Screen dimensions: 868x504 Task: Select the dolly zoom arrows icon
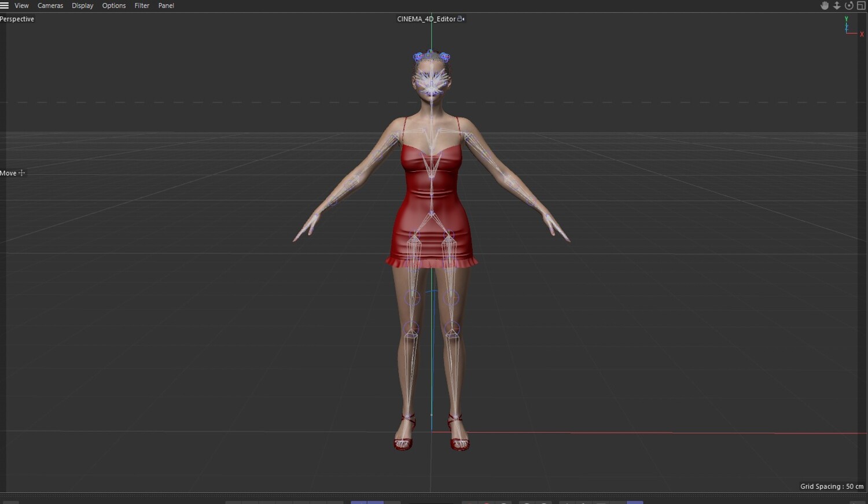click(837, 6)
